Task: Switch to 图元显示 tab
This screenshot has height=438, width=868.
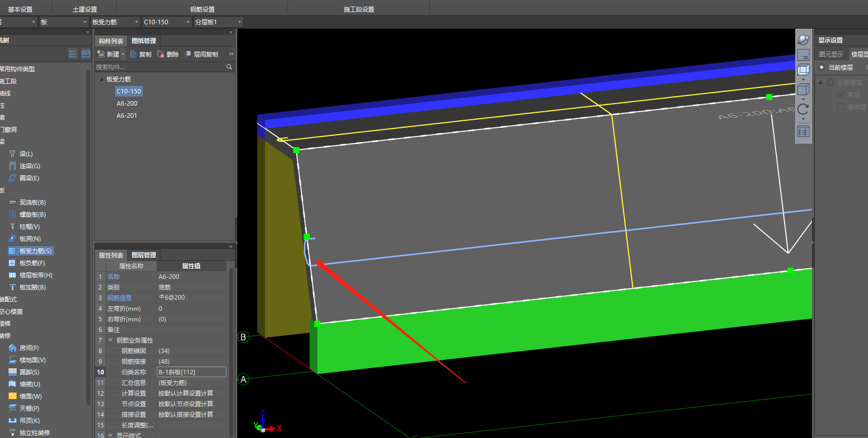Action: pos(831,54)
